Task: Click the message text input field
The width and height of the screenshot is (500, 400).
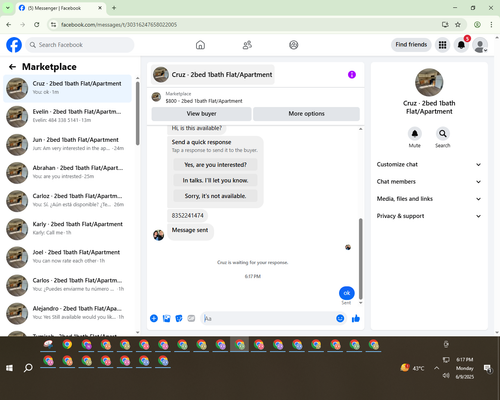Action: point(269,318)
